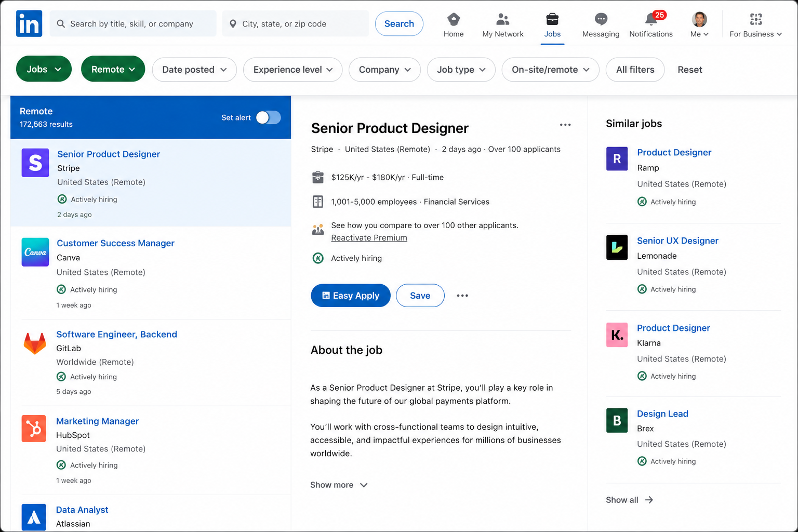The width and height of the screenshot is (798, 532).
Task: Open the Marketing Manager job
Action: (x=97, y=421)
